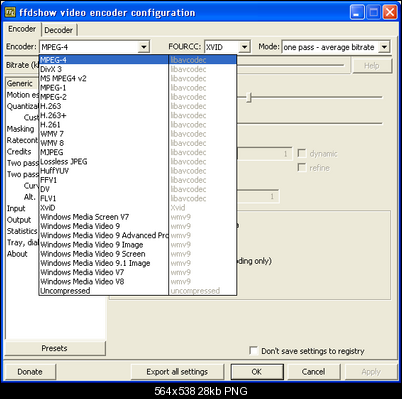Minimize the ffdshow configuration window
Viewport: 402px width, 399px height.
click(x=357, y=13)
